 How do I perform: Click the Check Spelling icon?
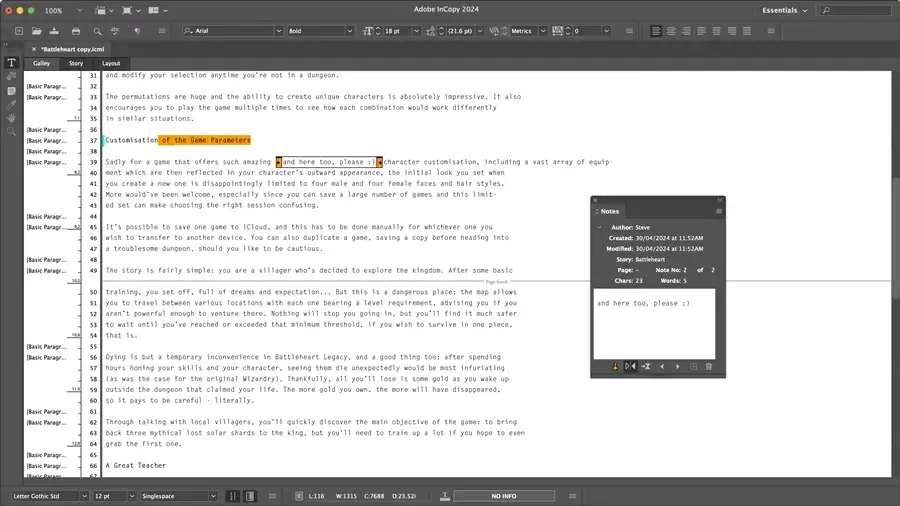tap(115, 31)
